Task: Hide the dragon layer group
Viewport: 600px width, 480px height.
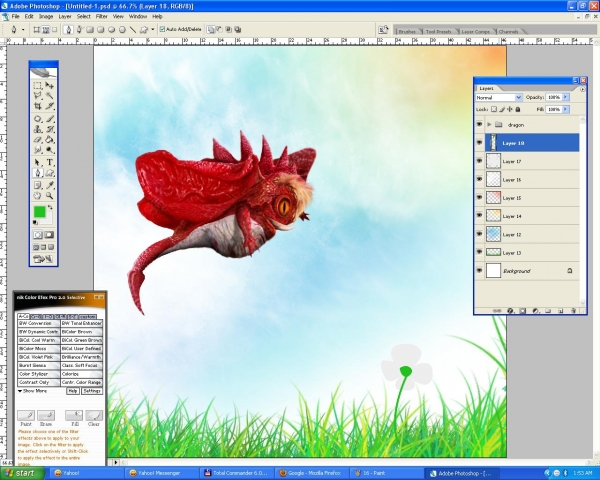Action: (x=479, y=124)
